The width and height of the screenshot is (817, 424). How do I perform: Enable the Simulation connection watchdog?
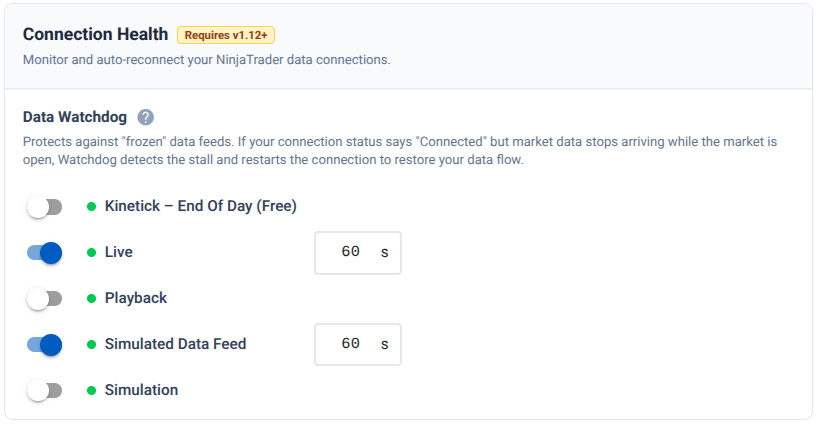(x=44, y=390)
